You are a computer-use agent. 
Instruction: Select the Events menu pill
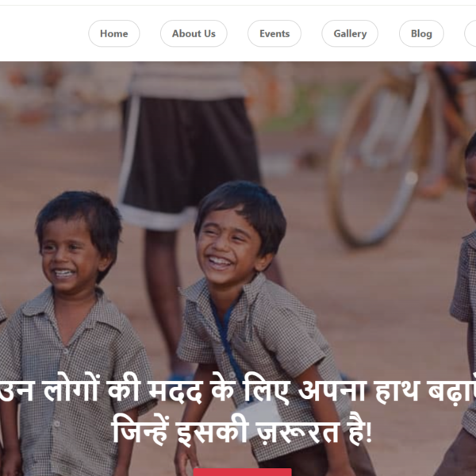click(x=274, y=33)
